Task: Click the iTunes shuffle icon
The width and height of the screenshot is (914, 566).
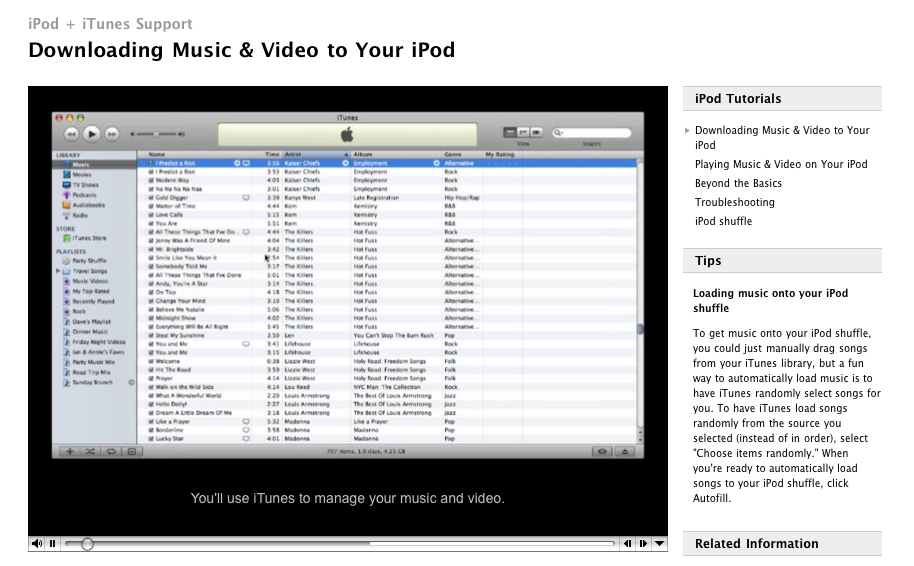Action: pos(90,452)
